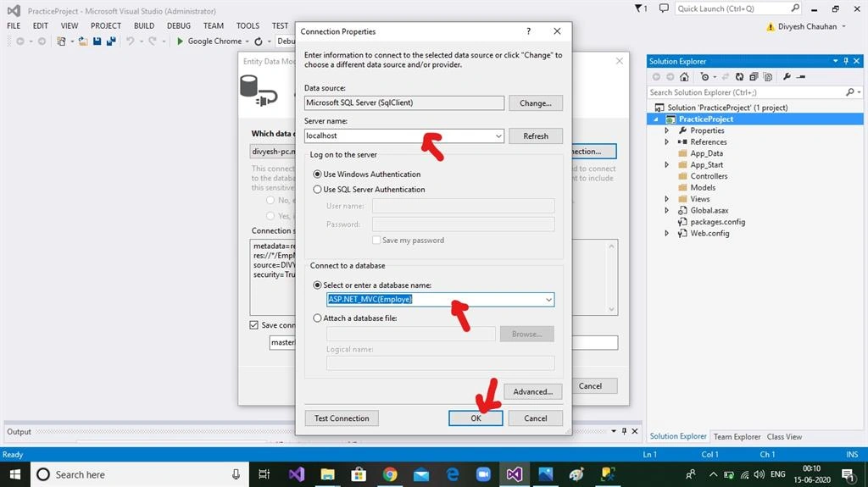Screen dimensions: 868x487
Task: Click the Search Solution Explorer field
Action: tap(746, 92)
